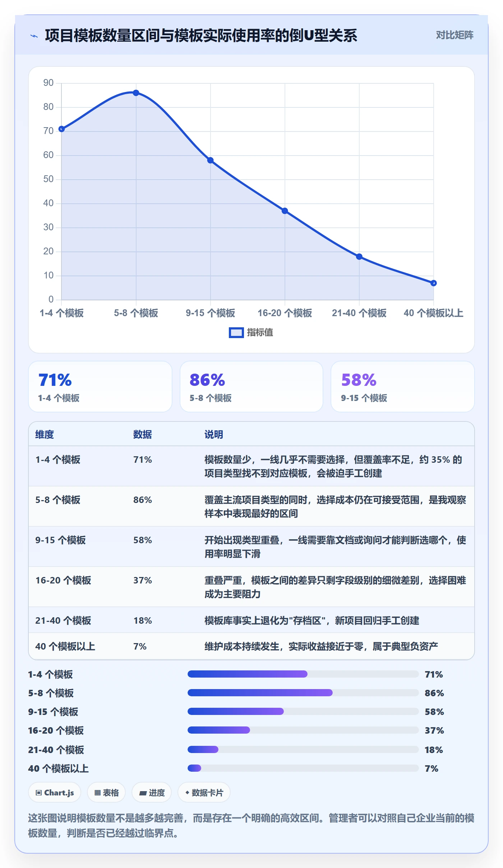Select the 40 个模板以上 data point on the chart
Image resolution: width=503 pixels, height=868 pixels.
coord(433,283)
